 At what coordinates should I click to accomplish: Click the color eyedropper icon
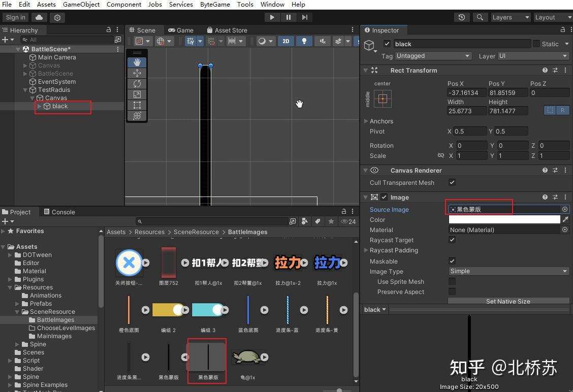[x=565, y=219]
